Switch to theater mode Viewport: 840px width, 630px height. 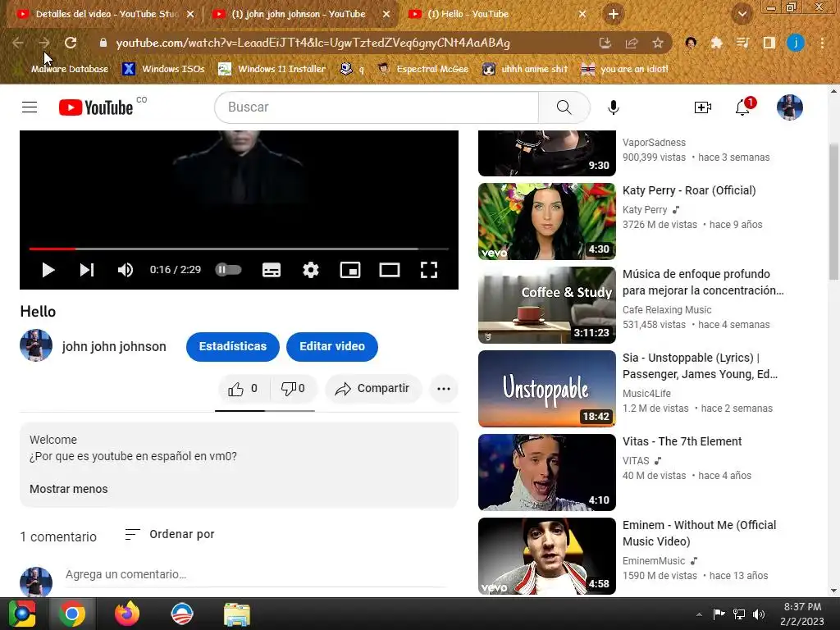pyautogui.click(x=390, y=270)
